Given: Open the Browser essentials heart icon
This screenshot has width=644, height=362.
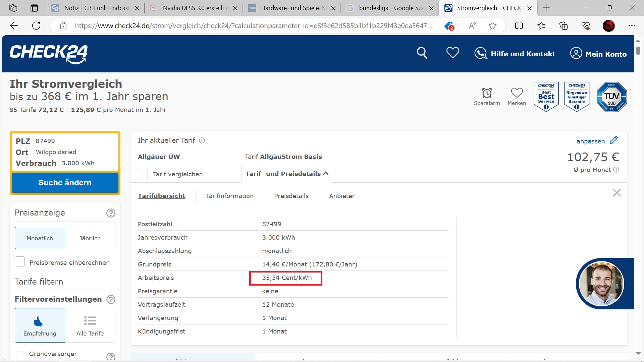Looking at the screenshot, I should [586, 25].
